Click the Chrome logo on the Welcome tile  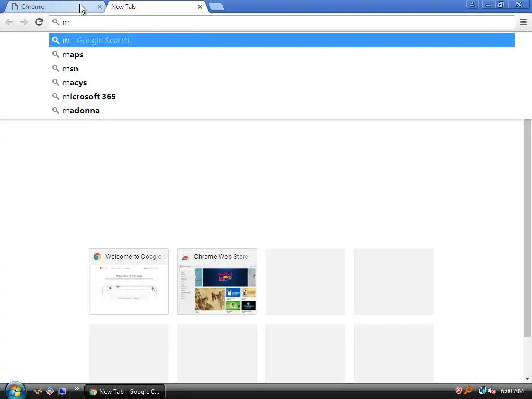pyautogui.click(x=97, y=257)
